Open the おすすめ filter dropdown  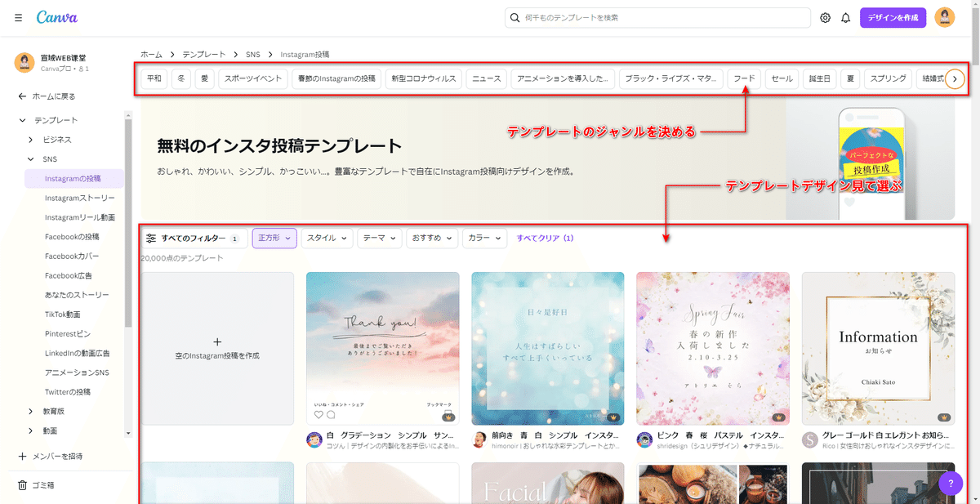coord(432,239)
